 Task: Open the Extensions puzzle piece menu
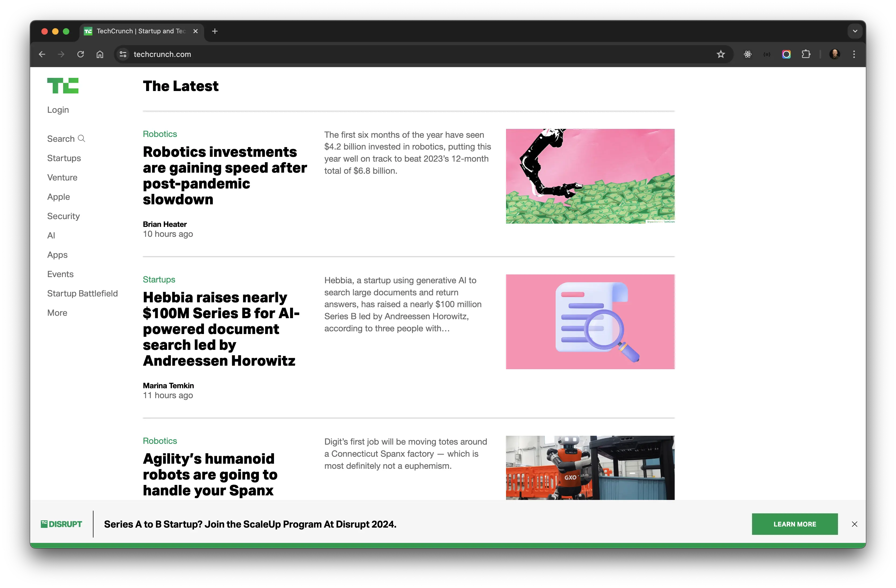[x=806, y=54]
